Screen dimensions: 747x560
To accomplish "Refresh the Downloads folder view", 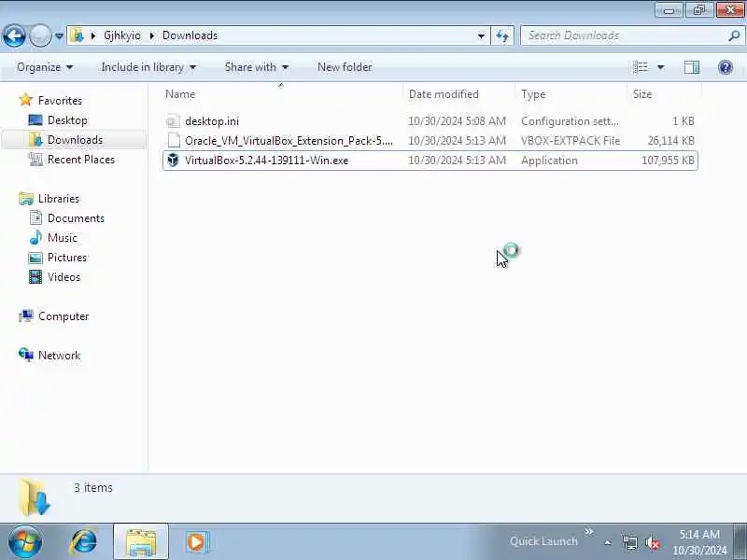I will point(502,35).
